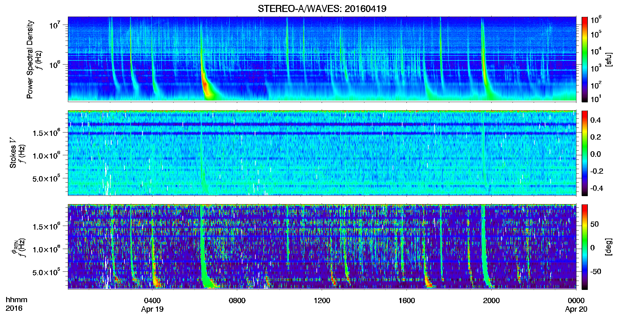This screenshot has width=644, height=332.
Task: Click the 5.0×10^5 tick of φRTN panel
Action: [x=46, y=272]
